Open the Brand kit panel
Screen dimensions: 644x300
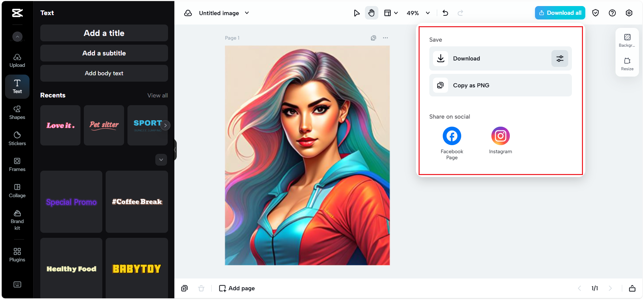(x=17, y=220)
